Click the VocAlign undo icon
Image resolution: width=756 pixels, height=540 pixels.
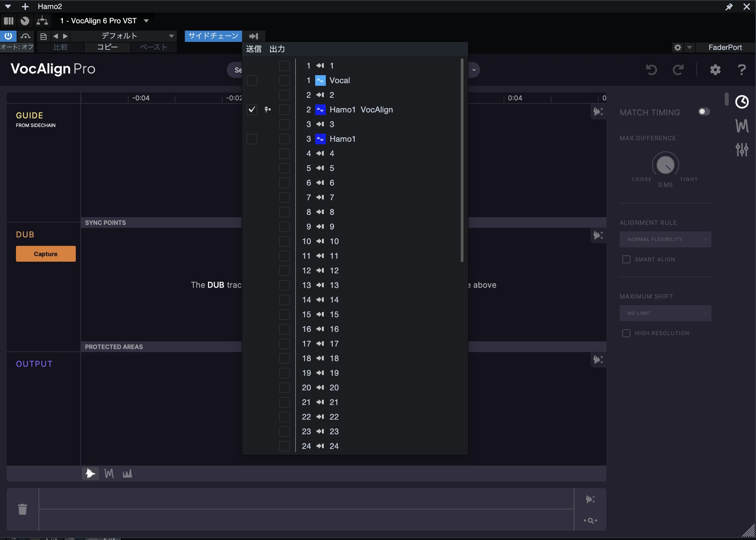pos(651,70)
